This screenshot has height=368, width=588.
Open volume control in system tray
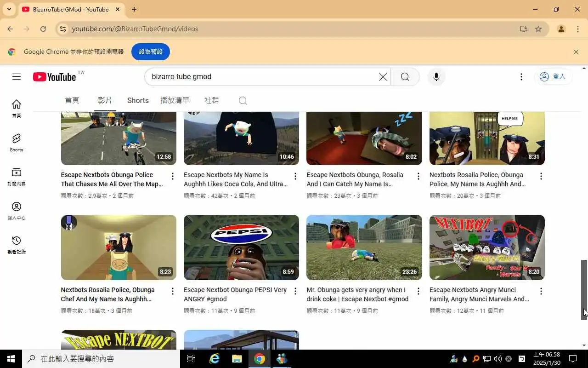point(498,359)
